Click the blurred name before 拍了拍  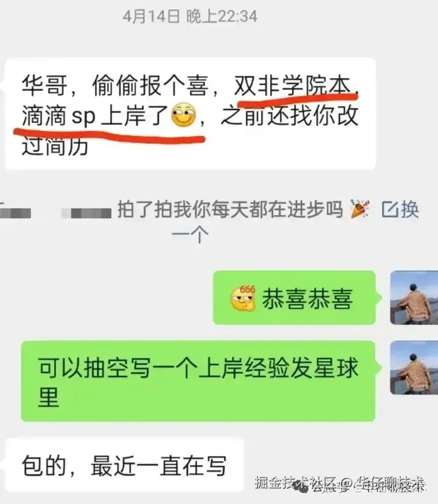[86, 213]
